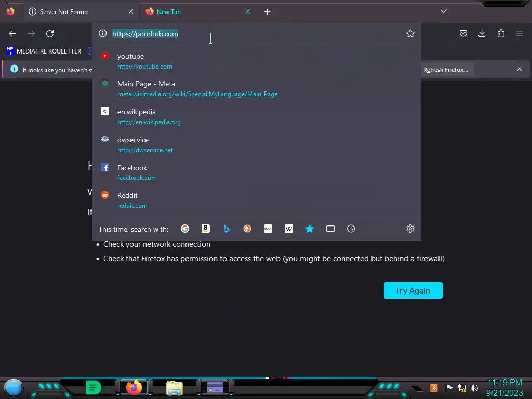The image size is (532, 399).
Task: Select the Reddit suggestion
Action: tap(257, 201)
